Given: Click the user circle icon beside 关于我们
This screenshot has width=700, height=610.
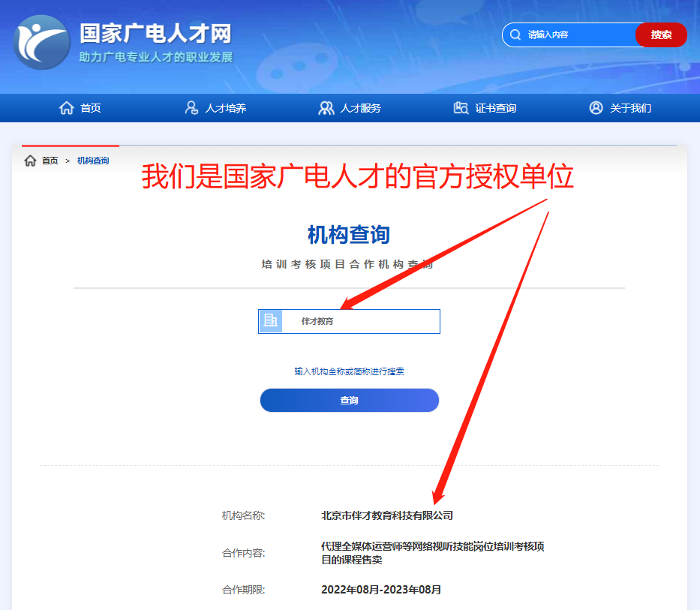Looking at the screenshot, I should point(596,107).
